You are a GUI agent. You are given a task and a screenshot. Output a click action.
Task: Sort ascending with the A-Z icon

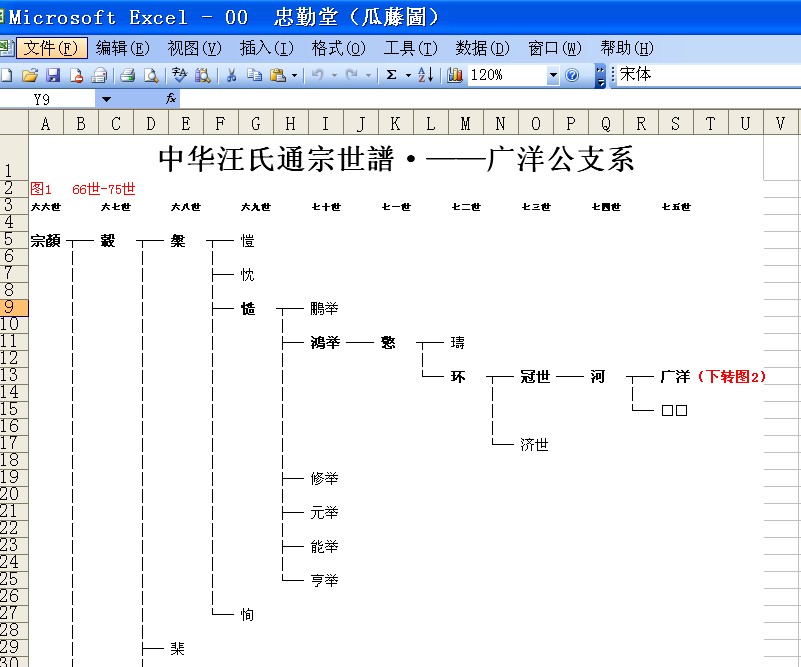(425, 74)
